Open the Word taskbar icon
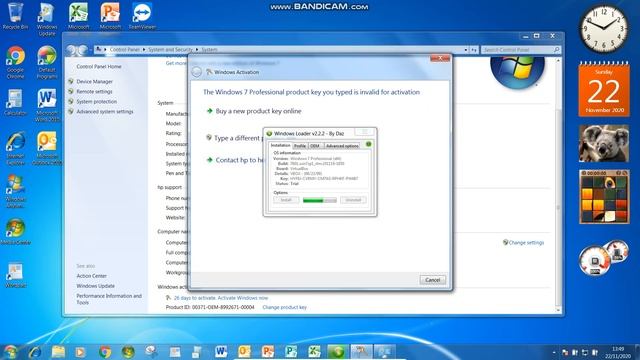Screen dimensions: 640x360 (x=221, y=352)
